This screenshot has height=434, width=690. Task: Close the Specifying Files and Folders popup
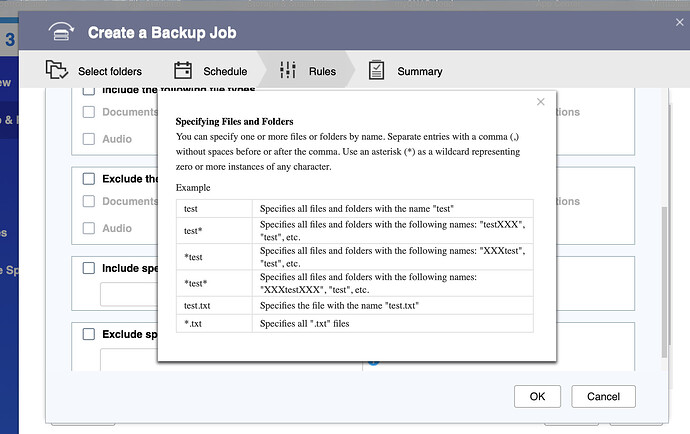point(541,102)
